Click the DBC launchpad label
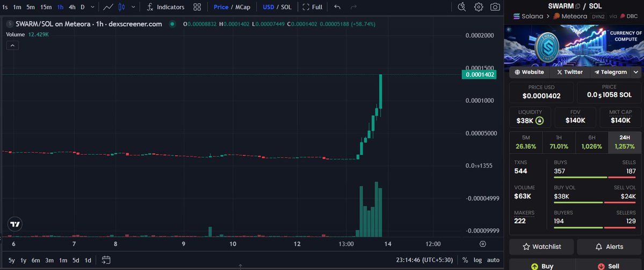Image resolution: width=644 pixels, height=270 pixels. point(629,16)
